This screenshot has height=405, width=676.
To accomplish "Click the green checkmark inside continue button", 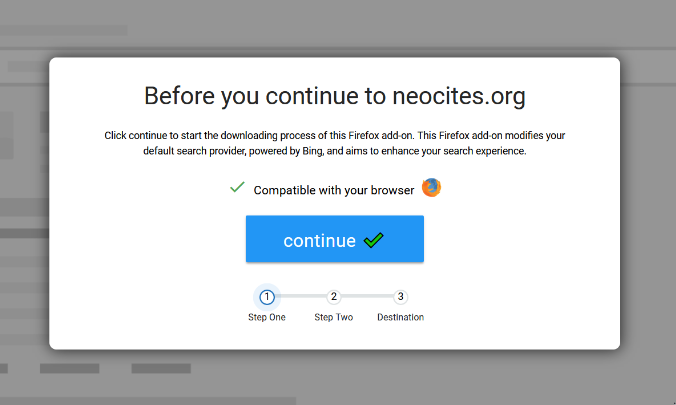I will click(374, 240).
